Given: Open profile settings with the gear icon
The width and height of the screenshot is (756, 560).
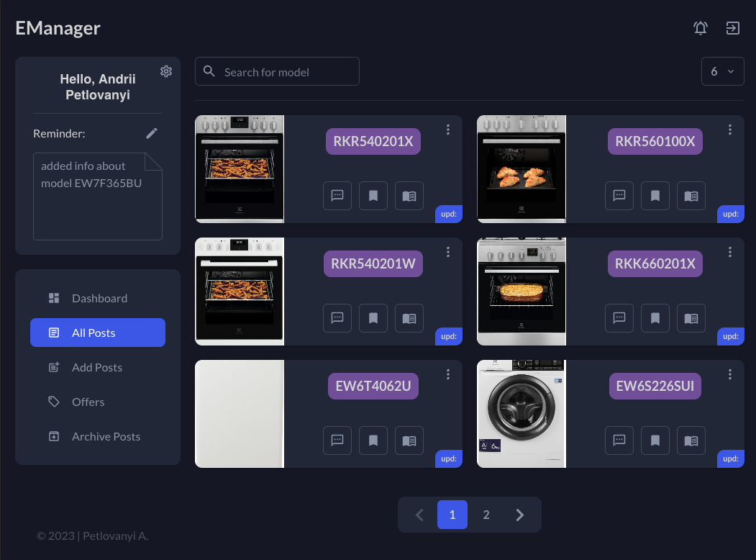Looking at the screenshot, I should tap(166, 71).
